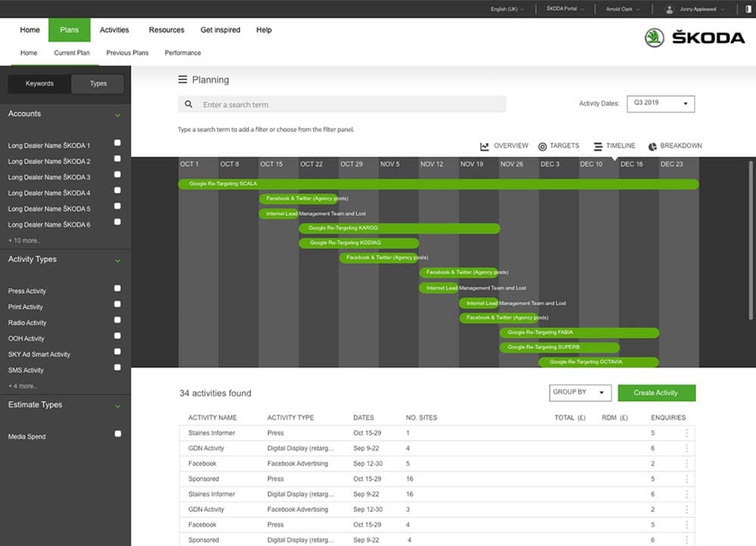The height and width of the screenshot is (546, 756).
Task: Open the Arnold Clark dropdown
Action: (x=623, y=9)
